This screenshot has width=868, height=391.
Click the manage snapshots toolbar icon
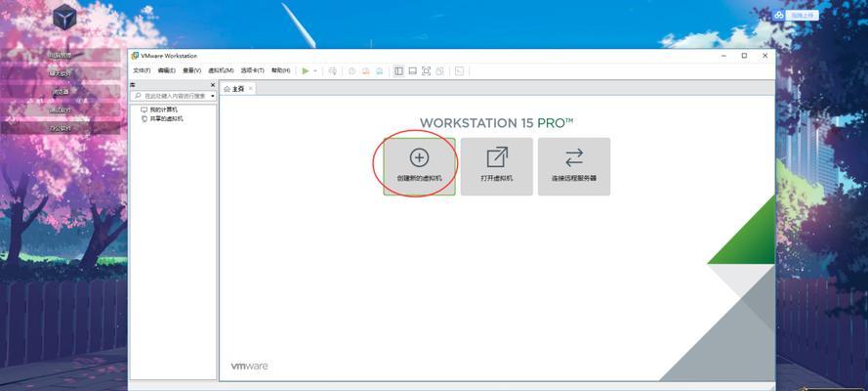coord(379,71)
